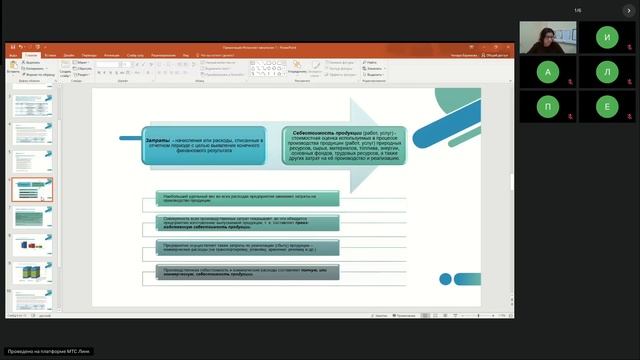Switch to the Анимация tab

[111, 55]
